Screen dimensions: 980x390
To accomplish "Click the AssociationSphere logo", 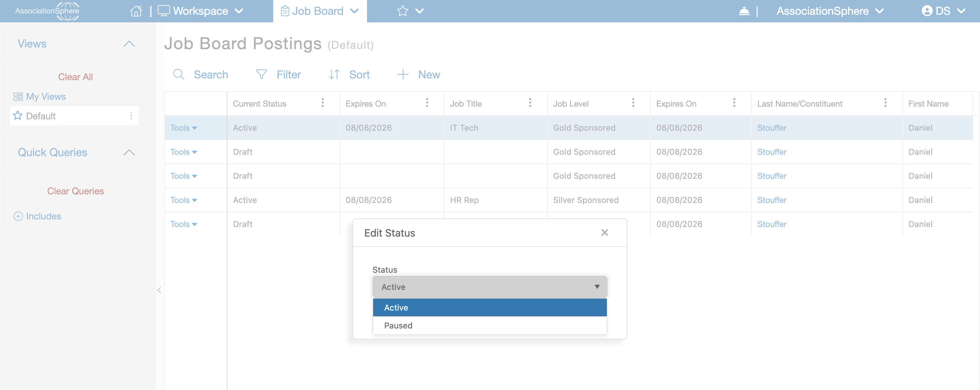I will (x=47, y=11).
